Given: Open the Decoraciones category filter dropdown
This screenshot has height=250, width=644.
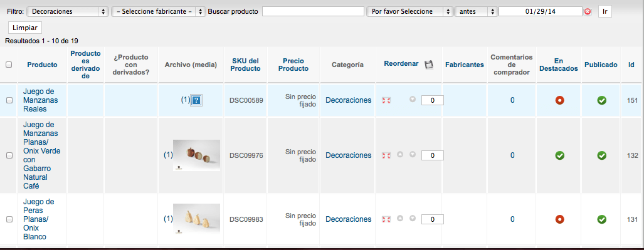Looking at the screenshot, I should point(67,11).
